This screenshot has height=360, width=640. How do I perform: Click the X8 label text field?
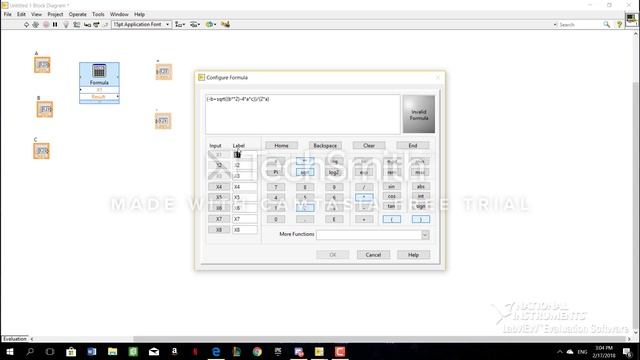(x=244, y=230)
